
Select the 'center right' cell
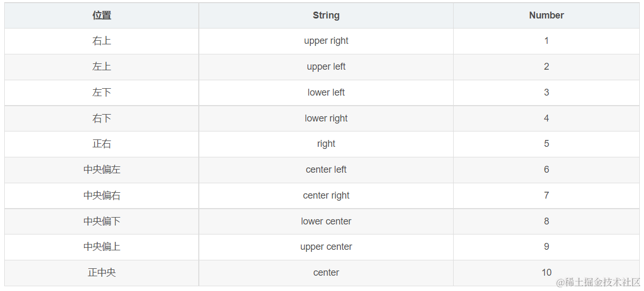coord(326,195)
